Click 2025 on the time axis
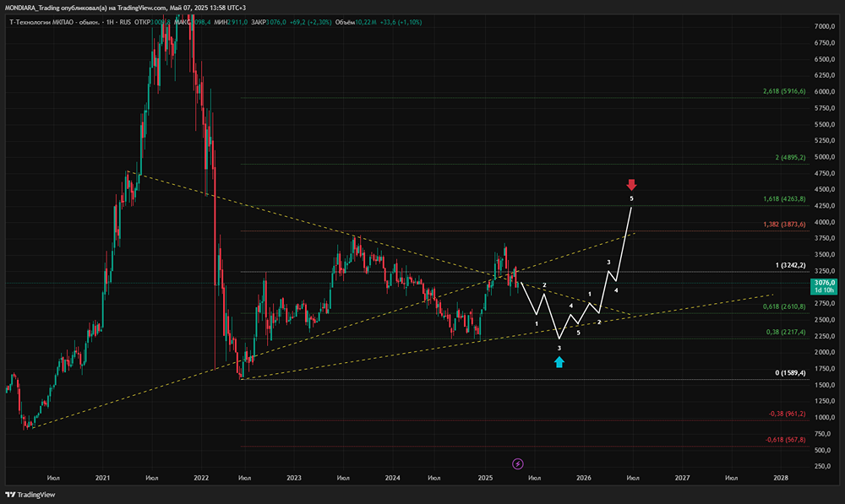Screen dimensions: 845x504 pyautogui.click(x=485, y=478)
